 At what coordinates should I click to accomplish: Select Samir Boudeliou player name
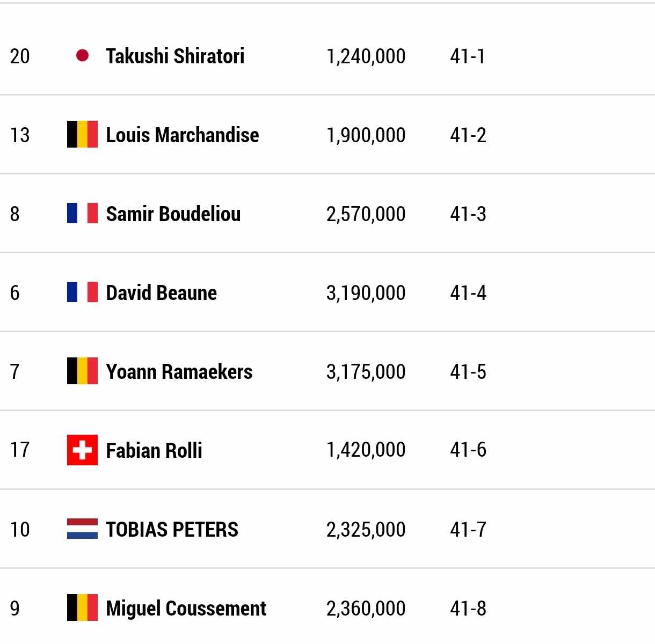[173, 214]
